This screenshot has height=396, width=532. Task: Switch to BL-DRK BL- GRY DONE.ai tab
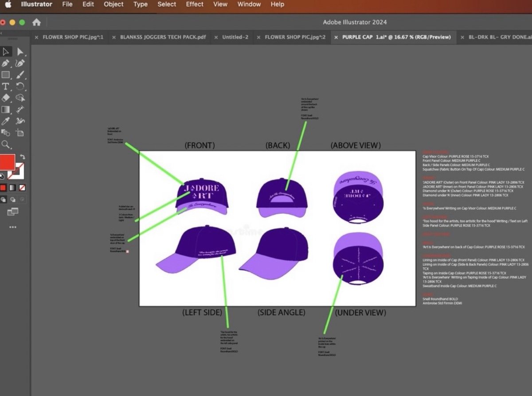(x=500, y=37)
